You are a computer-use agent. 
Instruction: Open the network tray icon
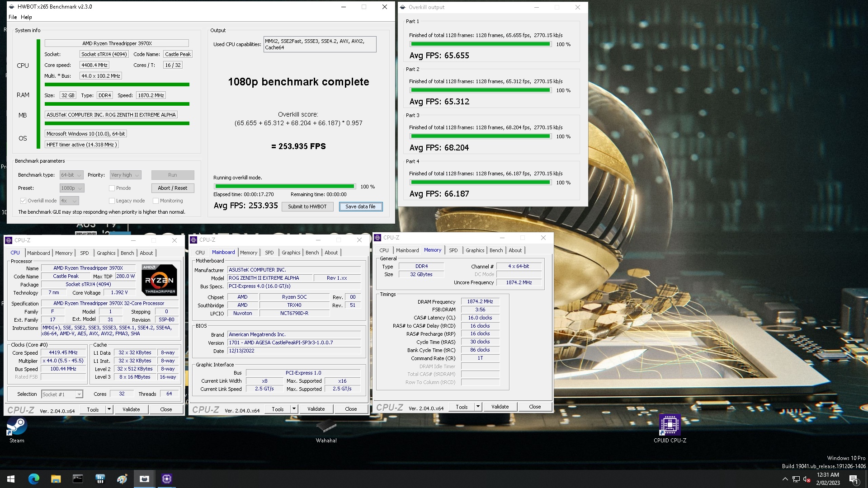tap(796, 479)
